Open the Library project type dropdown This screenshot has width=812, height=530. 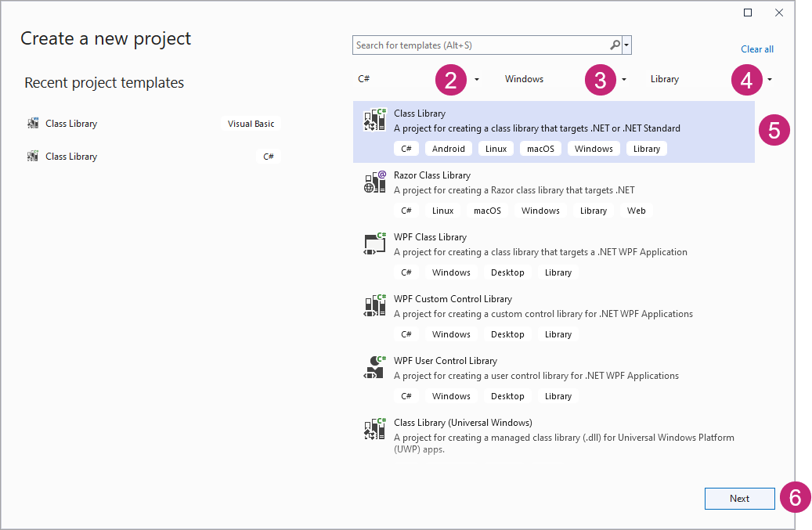770,79
